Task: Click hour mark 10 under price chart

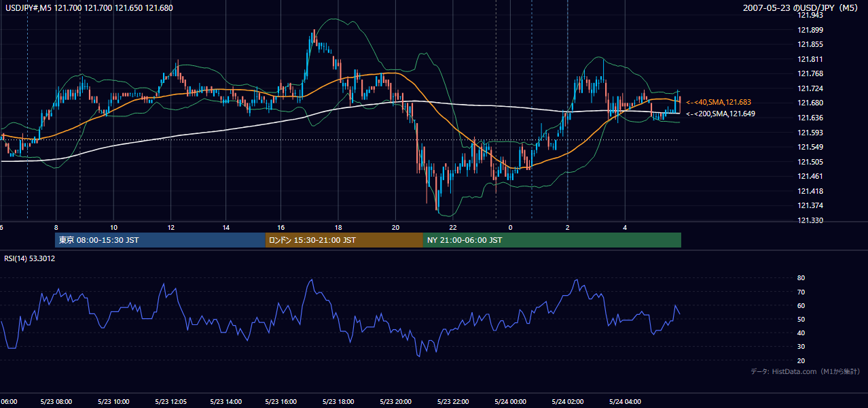Action: (113, 227)
